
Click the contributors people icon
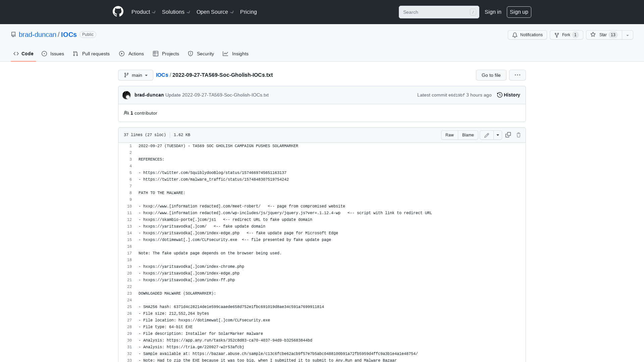(126, 113)
